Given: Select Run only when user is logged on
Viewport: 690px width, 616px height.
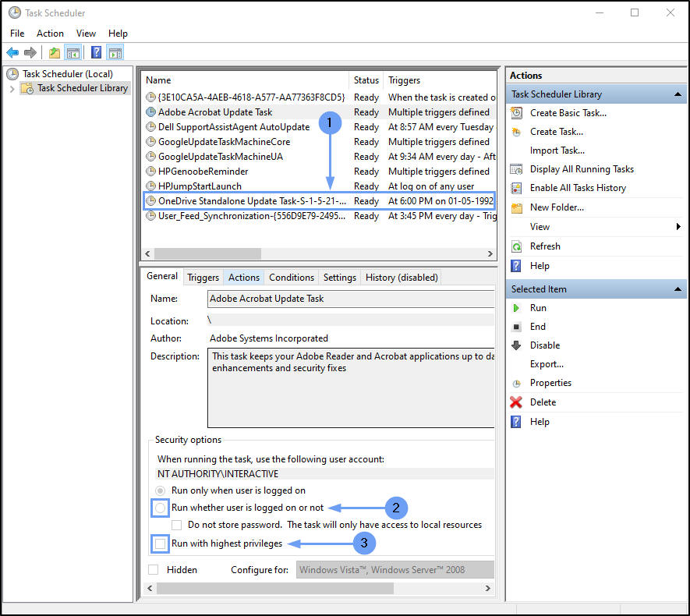Looking at the screenshot, I should click(161, 490).
